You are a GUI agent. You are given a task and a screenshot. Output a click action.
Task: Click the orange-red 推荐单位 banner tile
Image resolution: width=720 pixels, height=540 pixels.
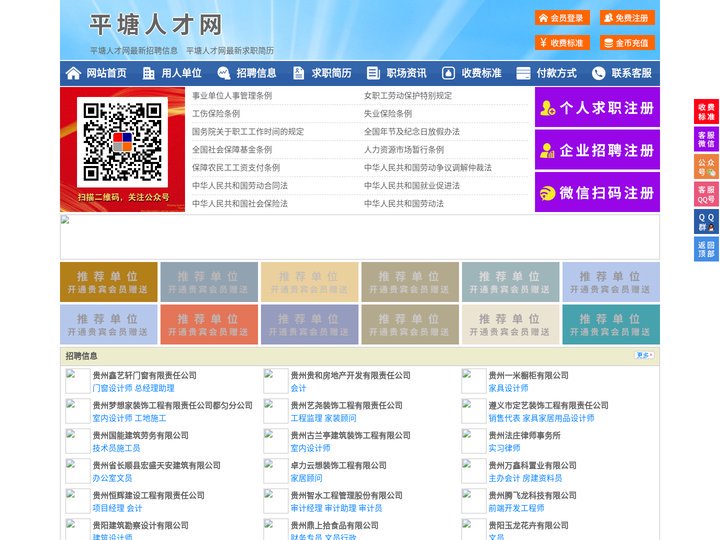coord(209,325)
